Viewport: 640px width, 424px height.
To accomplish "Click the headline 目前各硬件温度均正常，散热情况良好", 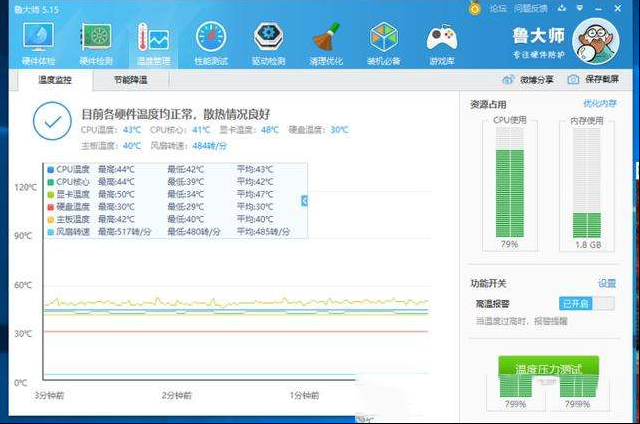I will click(176, 114).
